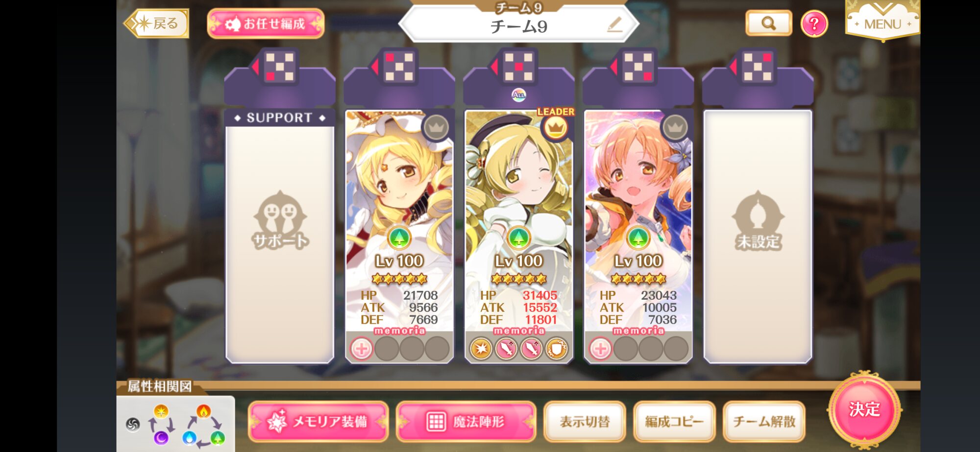The height and width of the screenshot is (452, 980).
Task: Open the メモリア装備 tab
Action: [x=318, y=422]
